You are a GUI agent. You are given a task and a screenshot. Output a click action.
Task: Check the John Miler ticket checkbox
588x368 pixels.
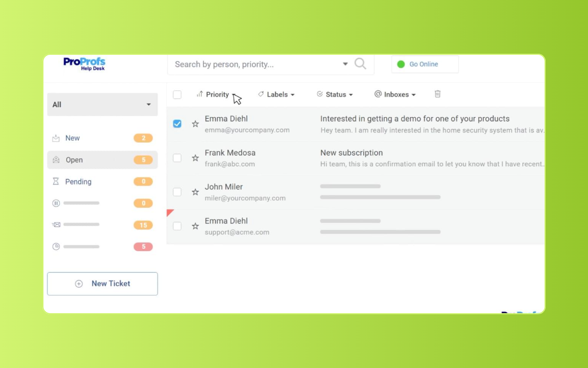pos(177,192)
